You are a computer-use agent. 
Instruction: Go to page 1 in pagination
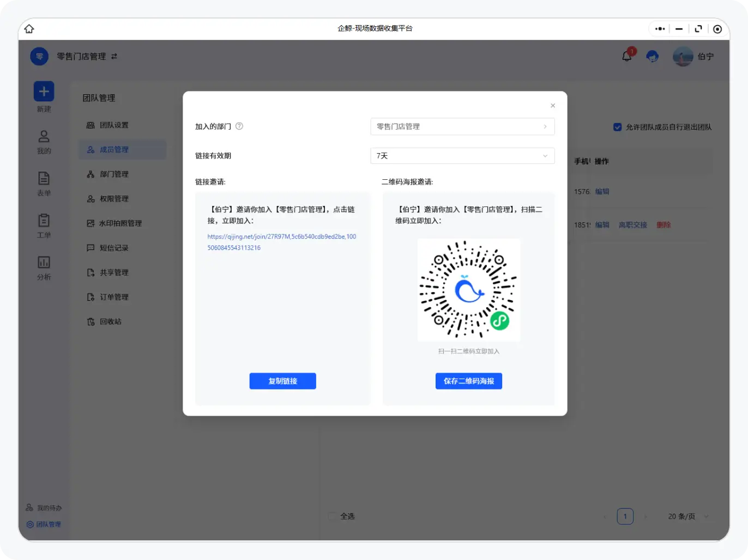tap(625, 516)
